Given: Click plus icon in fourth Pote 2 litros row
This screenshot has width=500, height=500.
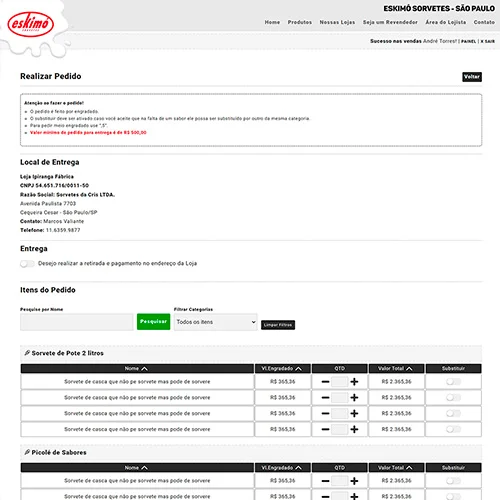Looking at the screenshot, I should pos(354,429).
